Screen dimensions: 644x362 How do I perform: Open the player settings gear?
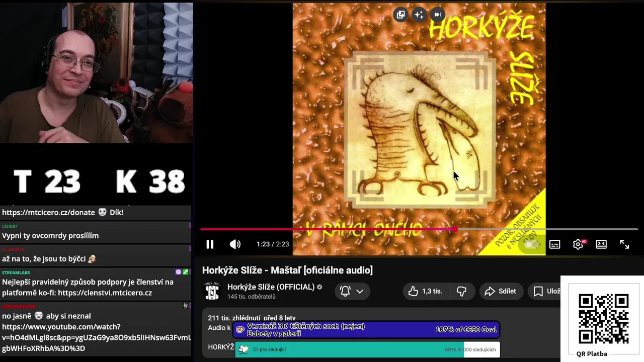pyautogui.click(x=578, y=244)
